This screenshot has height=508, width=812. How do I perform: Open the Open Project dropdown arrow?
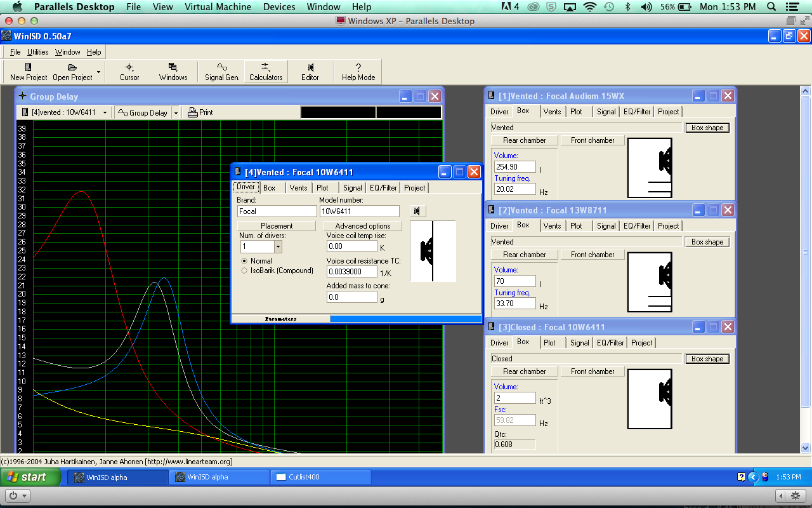[98, 71]
